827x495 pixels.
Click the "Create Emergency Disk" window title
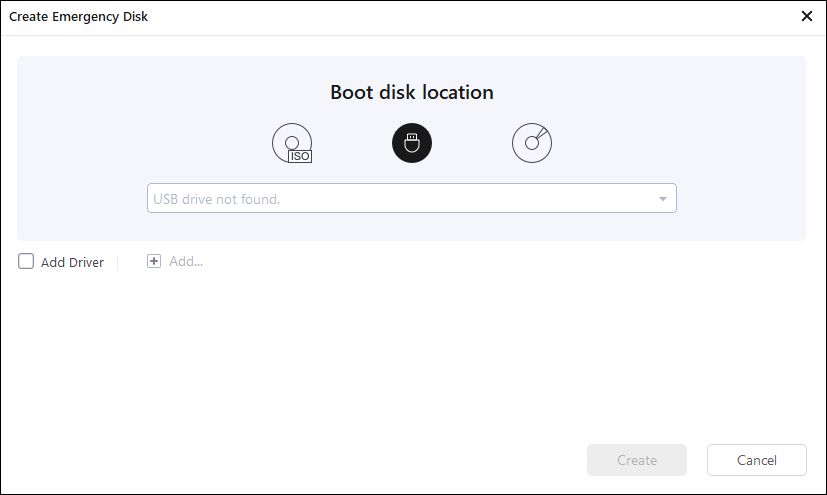click(79, 17)
